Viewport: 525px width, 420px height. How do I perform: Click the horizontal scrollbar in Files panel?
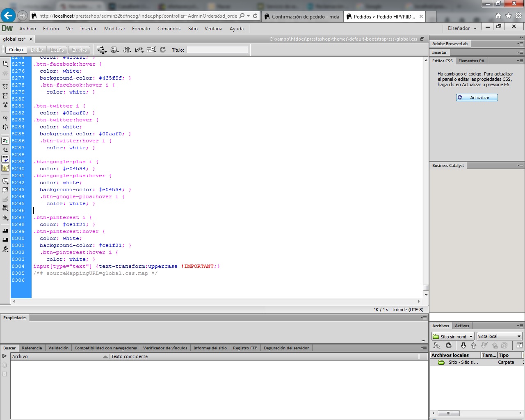pyautogui.click(x=448, y=413)
